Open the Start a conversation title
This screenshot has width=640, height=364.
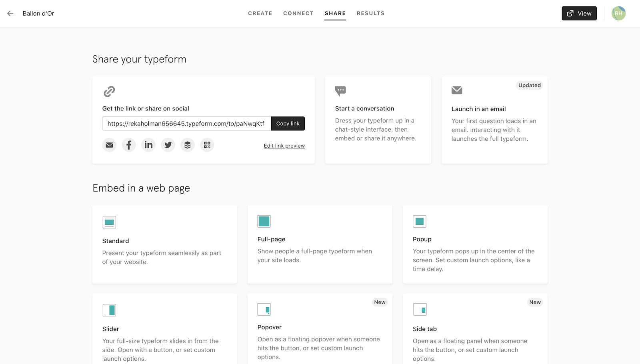(x=365, y=108)
